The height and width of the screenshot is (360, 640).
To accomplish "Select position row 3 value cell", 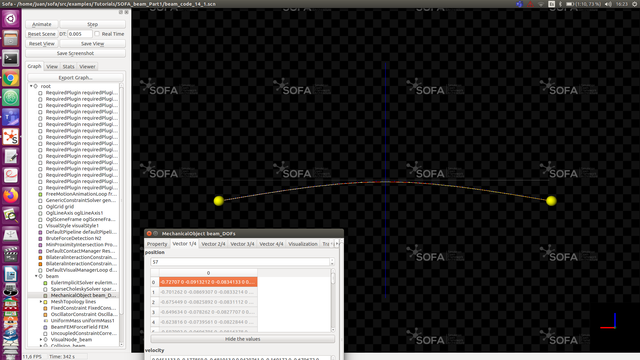I will pos(208,312).
